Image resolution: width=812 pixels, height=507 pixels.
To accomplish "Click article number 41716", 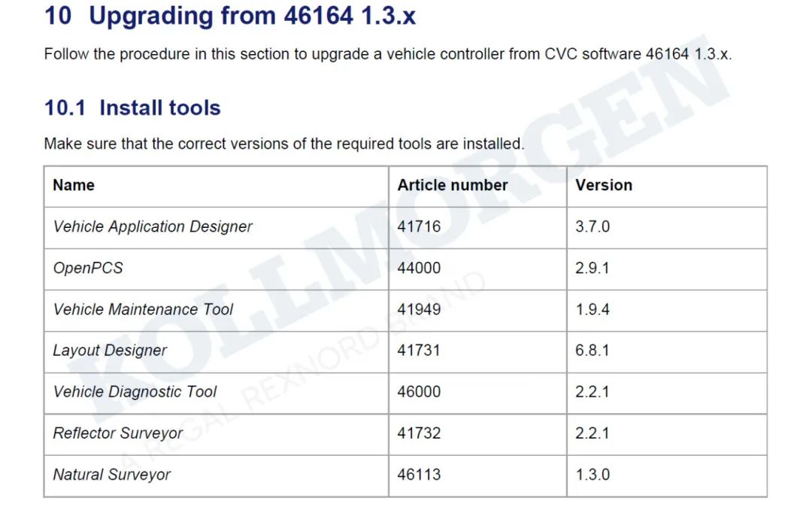I will coord(419,226).
